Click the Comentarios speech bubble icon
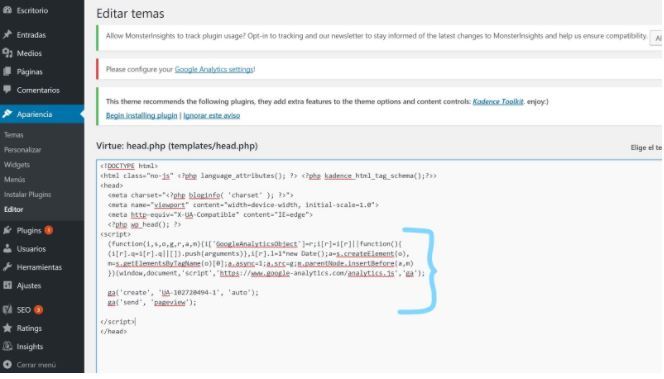The height and width of the screenshot is (379, 664). (7, 89)
